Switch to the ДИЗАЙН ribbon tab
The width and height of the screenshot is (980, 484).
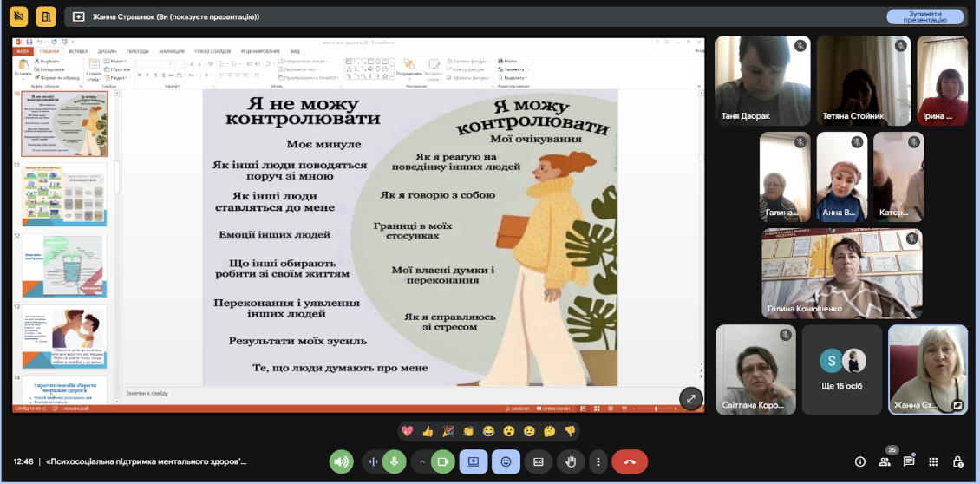coord(107,51)
